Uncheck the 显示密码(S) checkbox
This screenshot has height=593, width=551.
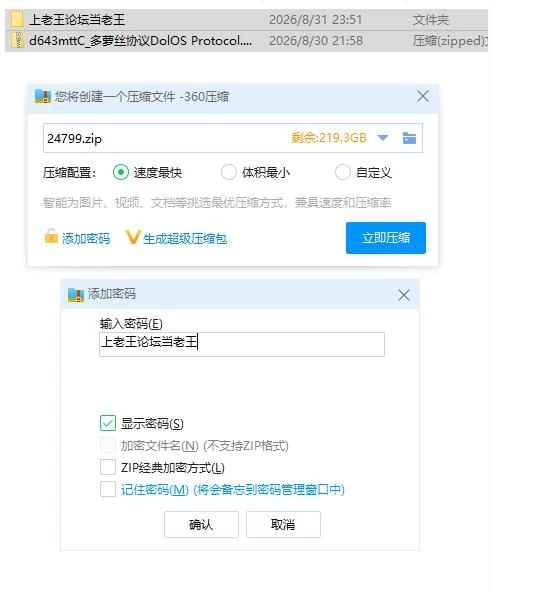[108, 423]
